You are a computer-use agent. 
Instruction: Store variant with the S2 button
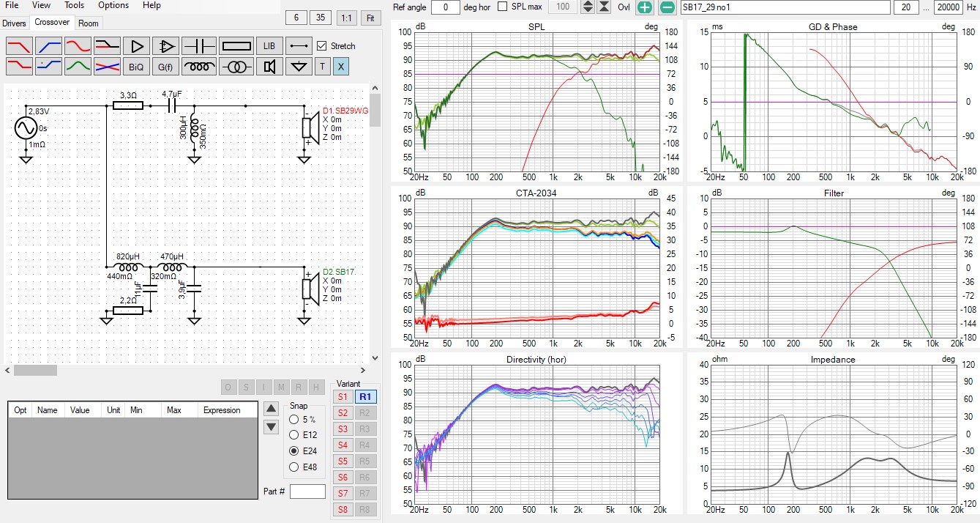343,412
